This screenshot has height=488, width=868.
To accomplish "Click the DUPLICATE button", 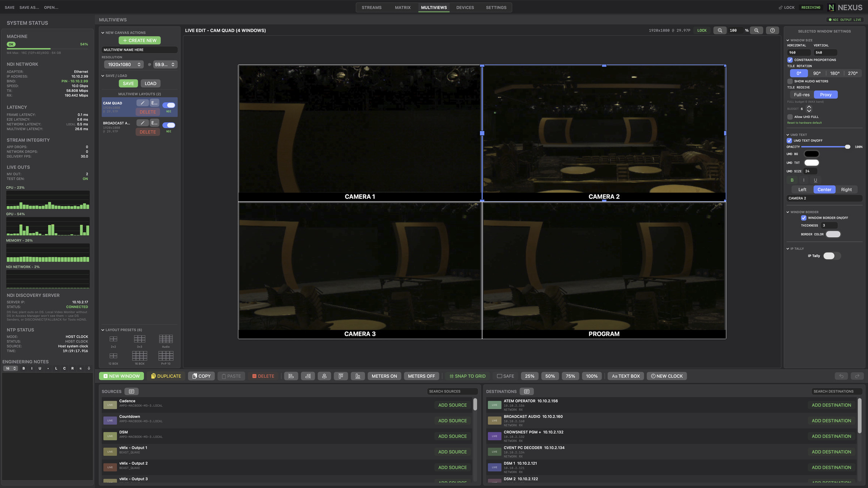I will click(x=166, y=376).
